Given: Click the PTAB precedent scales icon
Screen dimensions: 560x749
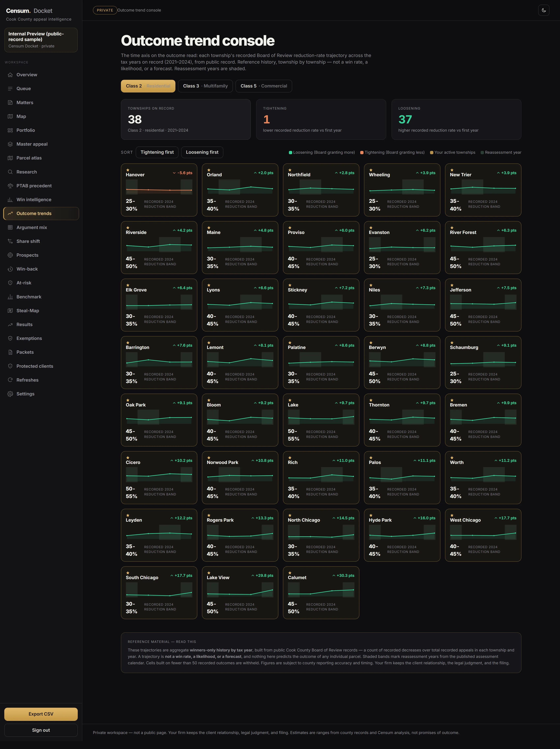Looking at the screenshot, I should click(10, 186).
